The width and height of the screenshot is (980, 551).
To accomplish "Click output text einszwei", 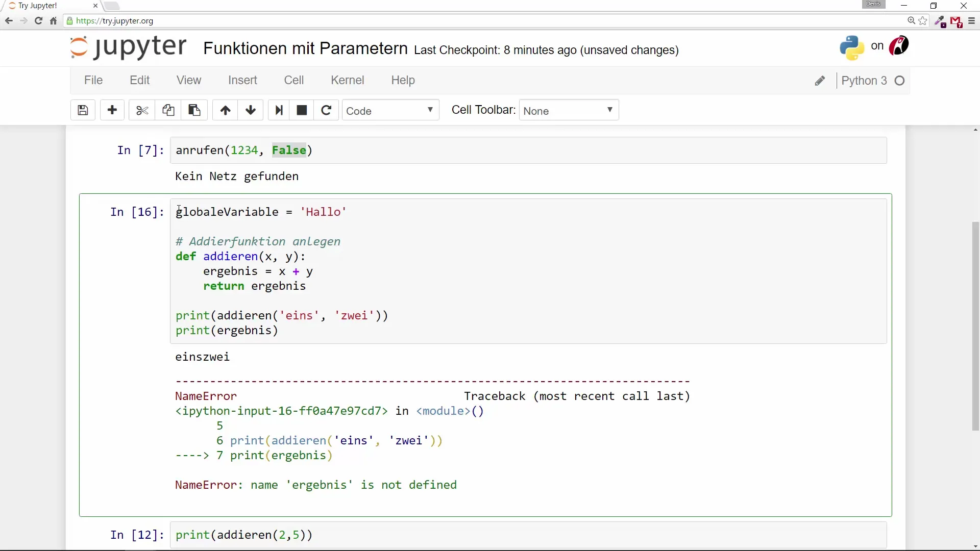I will pos(203,357).
